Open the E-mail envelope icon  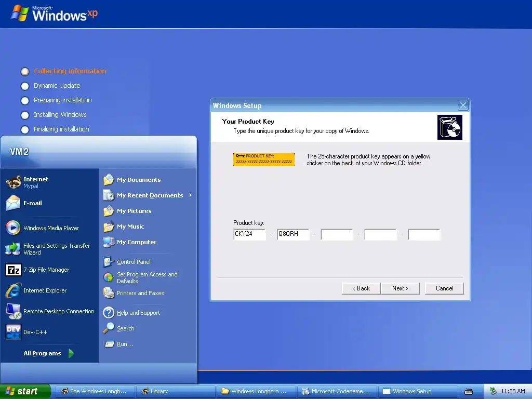pyautogui.click(x=13, y=203)
